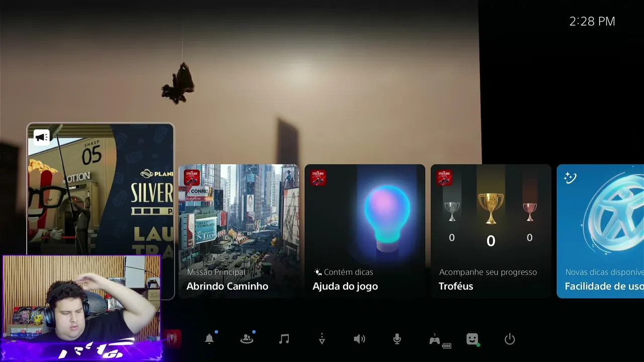The image size is (644, 362).
Task: Click the streamer webcam overlay
Action: [82, 308]
